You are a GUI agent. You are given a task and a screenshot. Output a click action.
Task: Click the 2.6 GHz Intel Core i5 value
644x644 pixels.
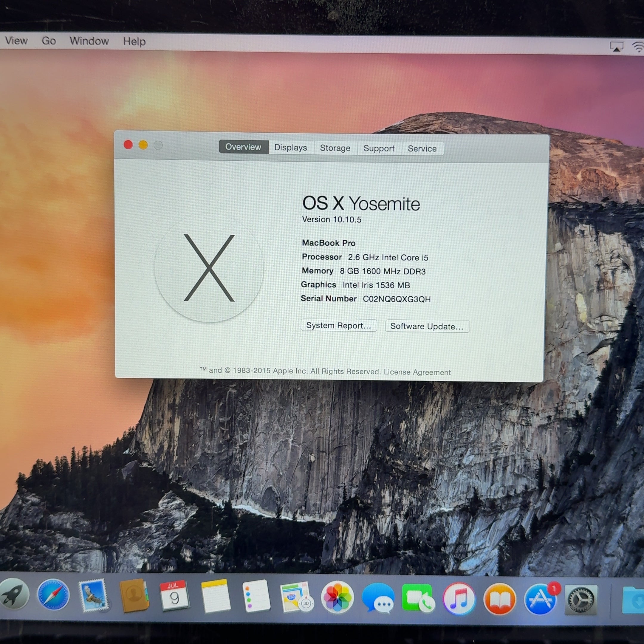[x=388, y=258]
